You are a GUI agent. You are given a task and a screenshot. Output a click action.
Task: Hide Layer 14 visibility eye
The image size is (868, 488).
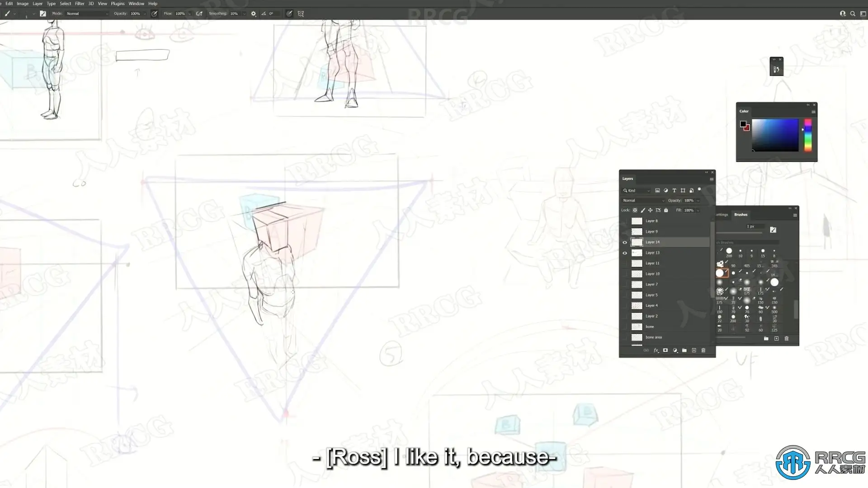[625, 242]
